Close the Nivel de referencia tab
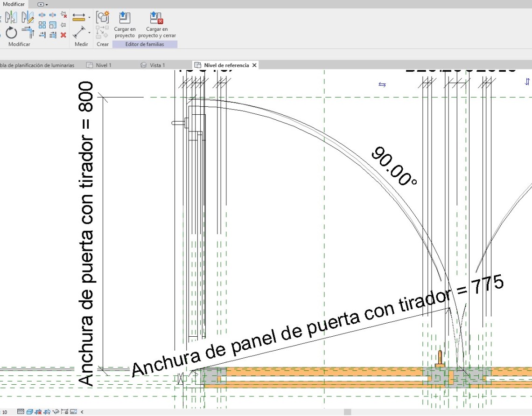The height and width of the screenshot is (416, 532). tap(254, 65)
